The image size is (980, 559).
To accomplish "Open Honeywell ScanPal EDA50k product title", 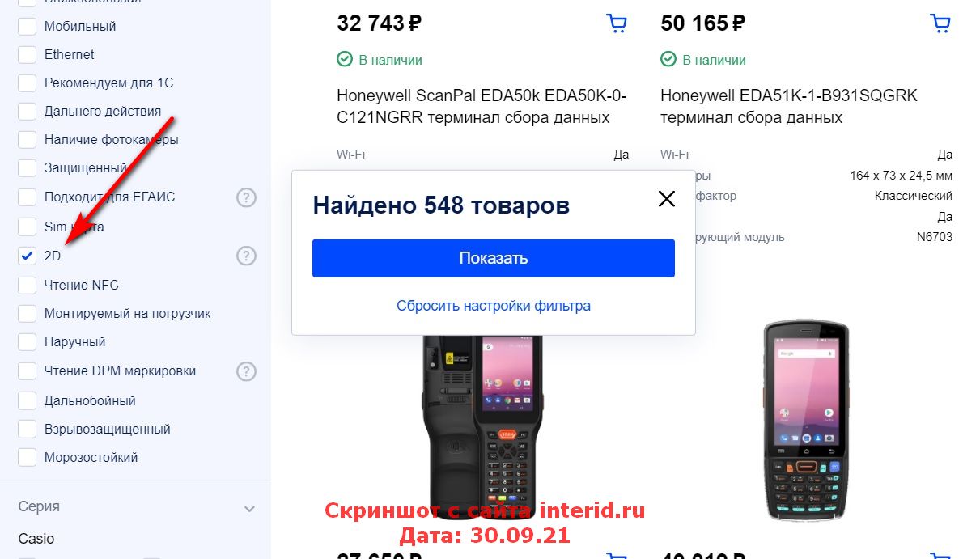I will [482, 107].
